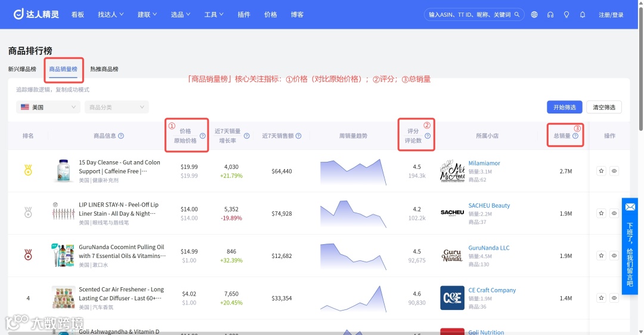The width and height of the screenshot is (644, 335).
Task: Expand the 建联 menu
Action: click(x=147, y=14)
